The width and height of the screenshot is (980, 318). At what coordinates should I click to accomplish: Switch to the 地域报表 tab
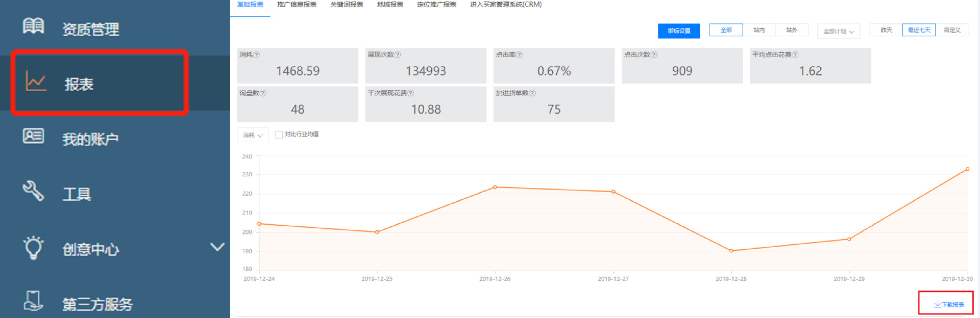(390, 5)
